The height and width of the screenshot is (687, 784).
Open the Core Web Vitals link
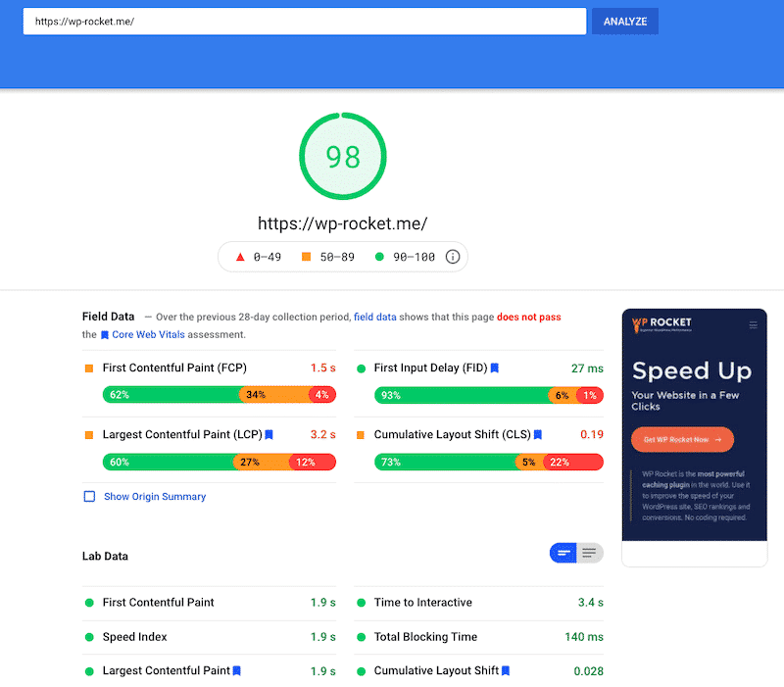coord(148,334)
